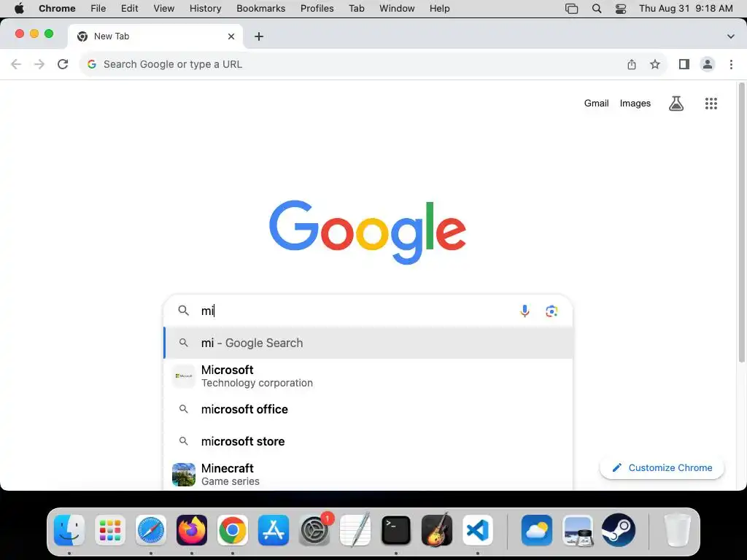Screen dimensions: 747x560
Task: Click the page vertical scrollbar
Action: [741, 222]
